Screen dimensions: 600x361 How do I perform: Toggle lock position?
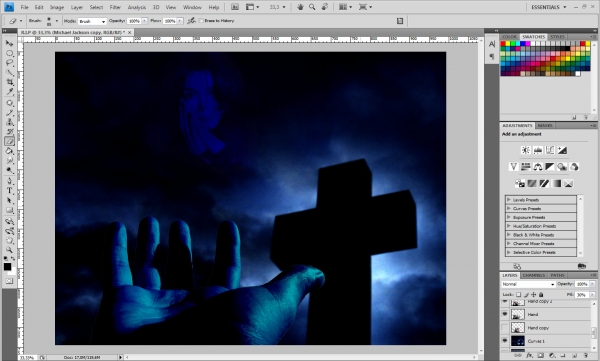tap(533, 294)
